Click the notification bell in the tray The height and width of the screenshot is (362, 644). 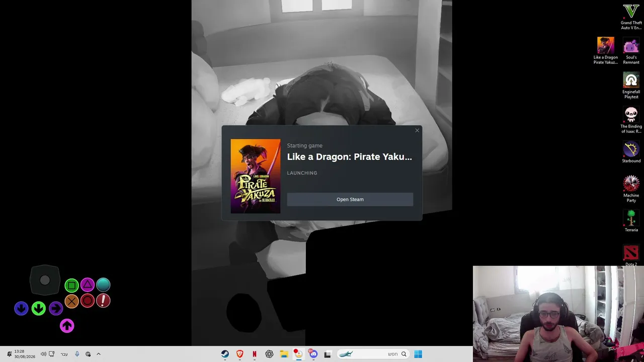[x=9, y=354]
